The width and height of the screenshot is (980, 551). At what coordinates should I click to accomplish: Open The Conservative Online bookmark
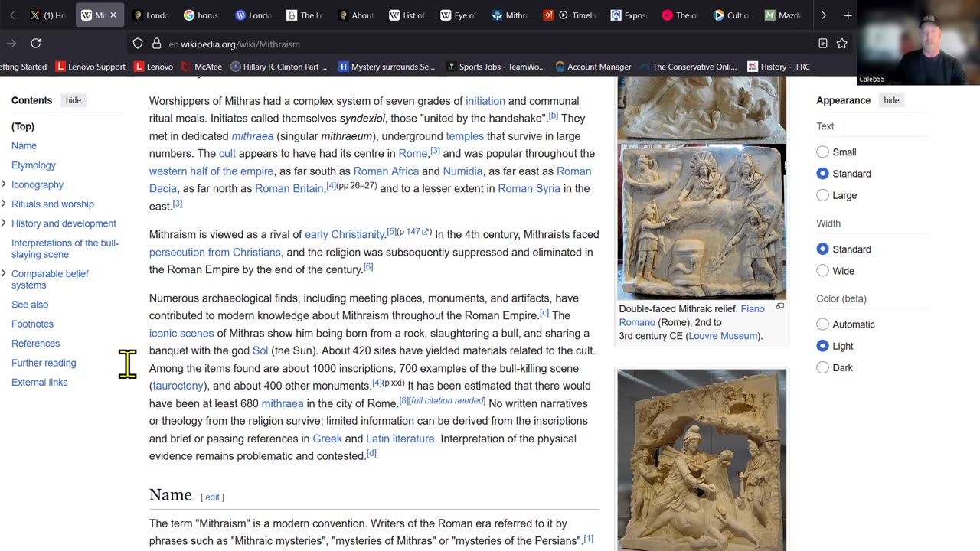point(689,67)
